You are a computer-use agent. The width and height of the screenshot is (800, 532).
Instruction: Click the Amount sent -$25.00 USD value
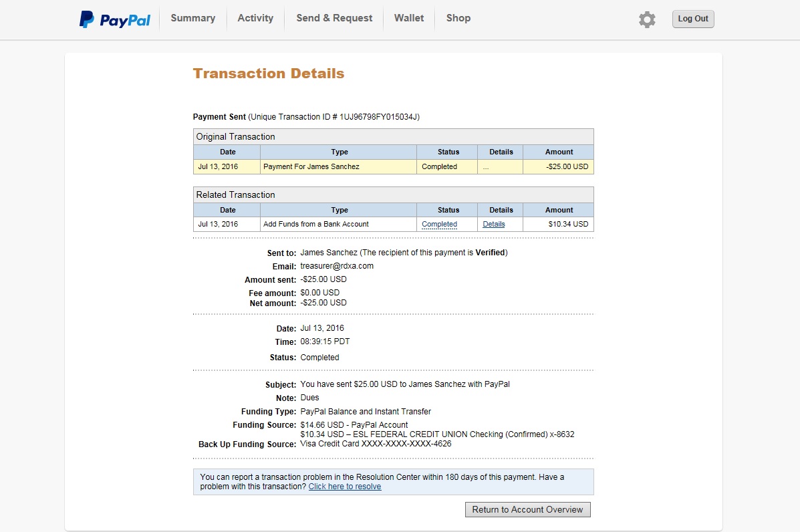tap(323, 279)
